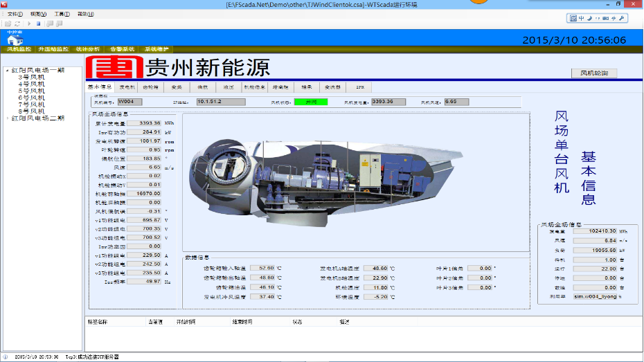The height and width of the screenshot is (362, 644).
Task: Open the 工具(T) menu
Action: tap(62, 14)
